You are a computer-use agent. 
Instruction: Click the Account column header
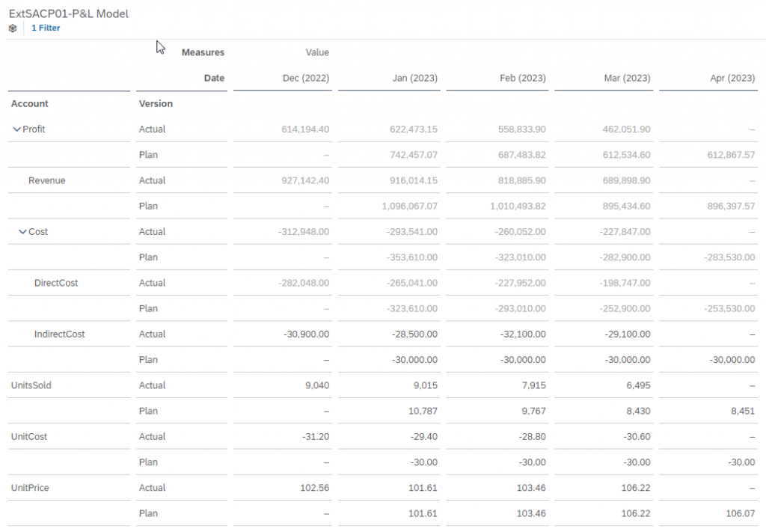tap(30, 103)
